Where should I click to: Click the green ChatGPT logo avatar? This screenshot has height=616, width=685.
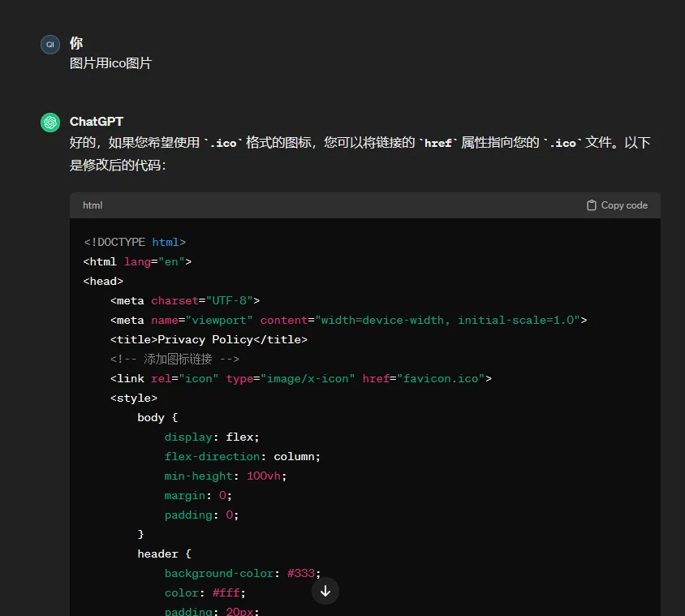click(50, 123)
